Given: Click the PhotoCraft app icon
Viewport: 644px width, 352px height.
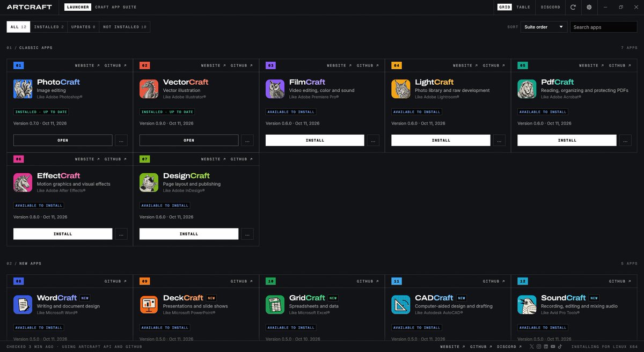Looking at the screenshot, I should (23, 89).
